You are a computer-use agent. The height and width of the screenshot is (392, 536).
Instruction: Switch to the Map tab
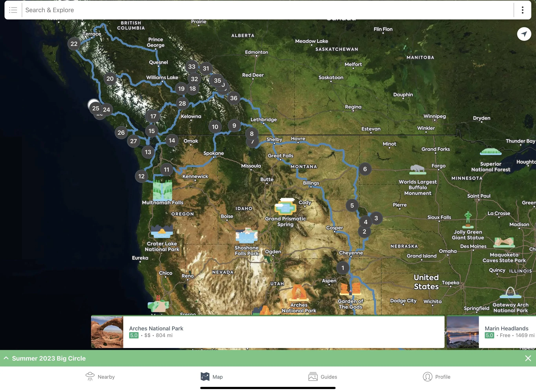212,377
